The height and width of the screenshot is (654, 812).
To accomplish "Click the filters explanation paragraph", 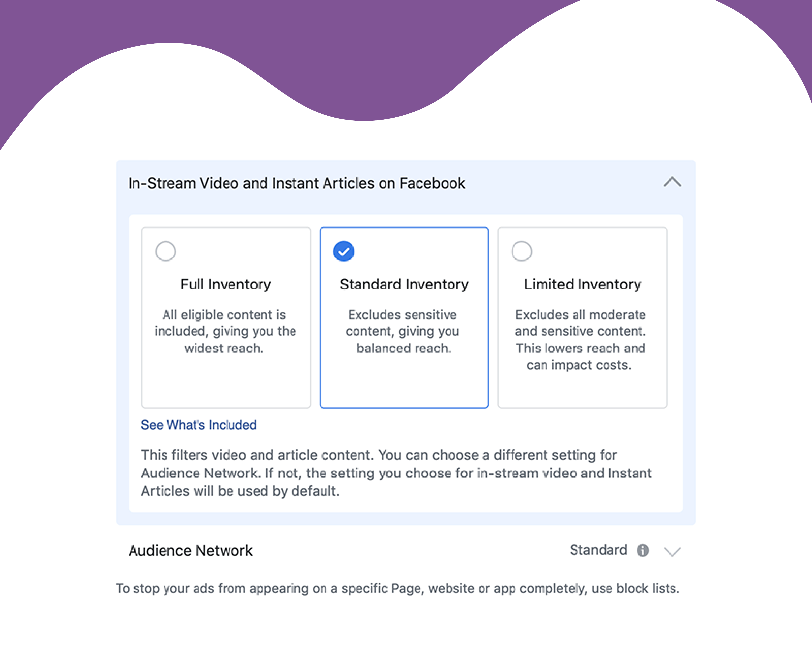I will pyautogui.click(x=396, y=473).
